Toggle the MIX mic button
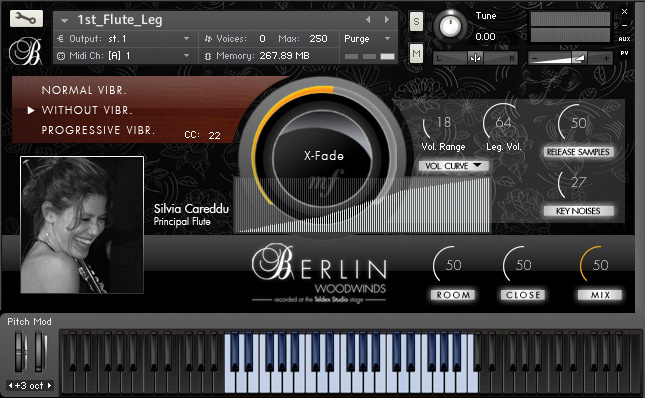Viewport: 645px width, 398px height. coord(600,295)
